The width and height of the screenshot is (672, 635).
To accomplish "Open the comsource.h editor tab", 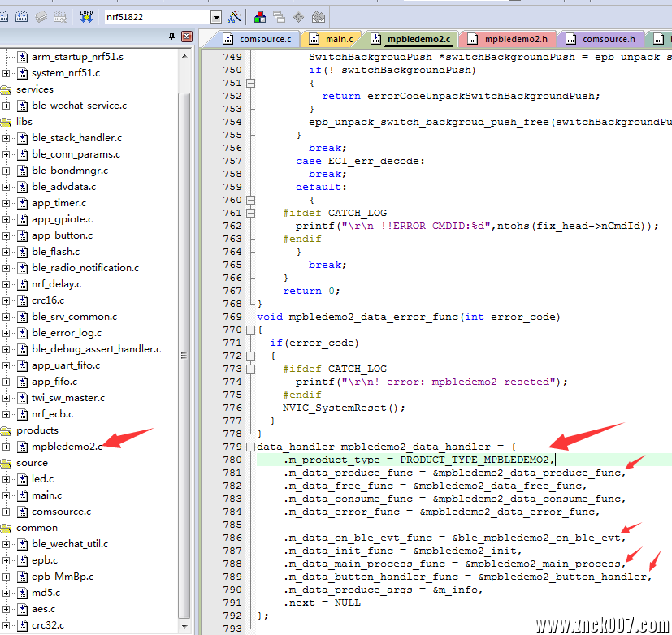I will 601,39.
